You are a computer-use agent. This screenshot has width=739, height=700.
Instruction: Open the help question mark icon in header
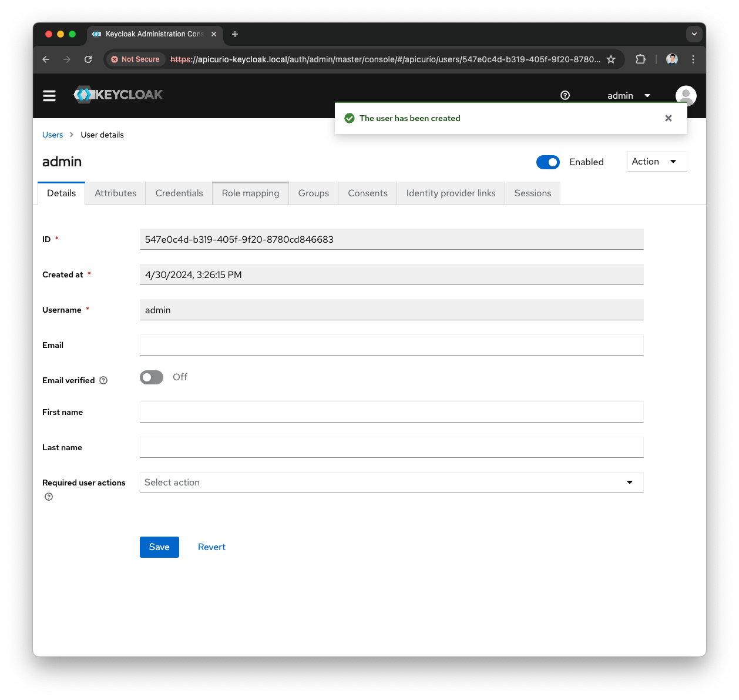coord(565,95)
